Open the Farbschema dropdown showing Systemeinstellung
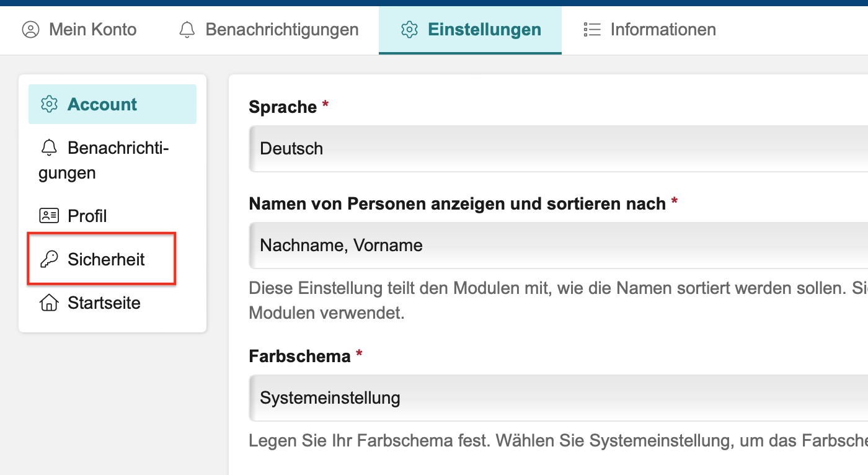The height and width of the screenshot is (475, 868). (558, 397)
